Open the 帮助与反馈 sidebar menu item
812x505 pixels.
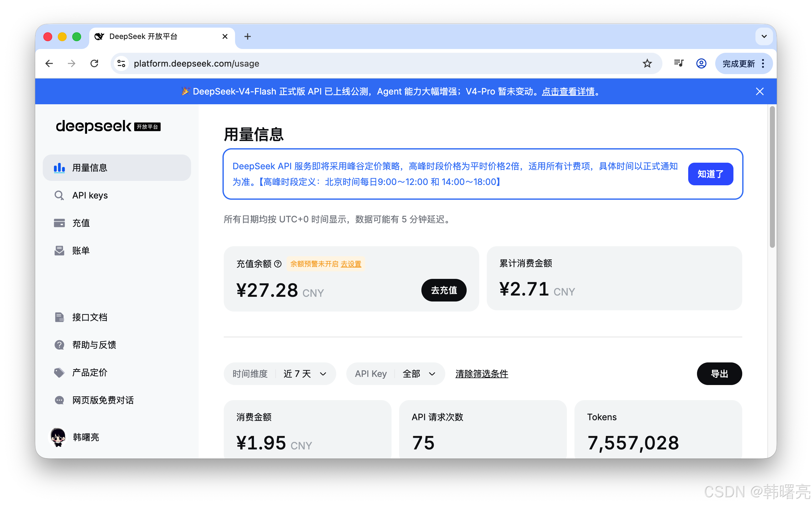(117, 345)
